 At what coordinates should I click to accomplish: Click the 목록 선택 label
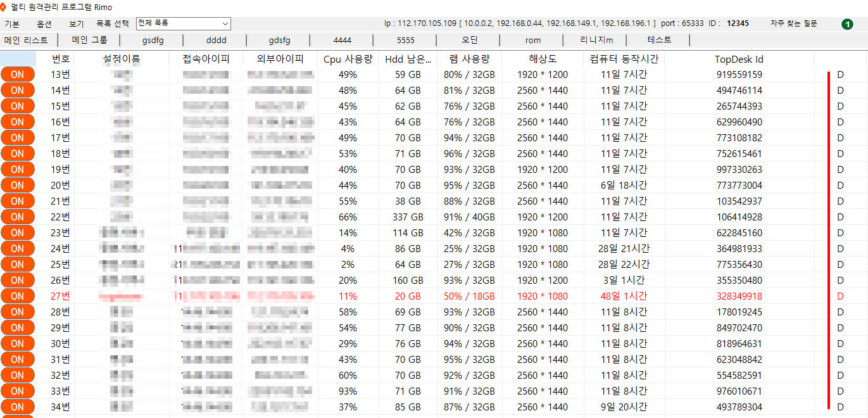click(x=112, y=23)
